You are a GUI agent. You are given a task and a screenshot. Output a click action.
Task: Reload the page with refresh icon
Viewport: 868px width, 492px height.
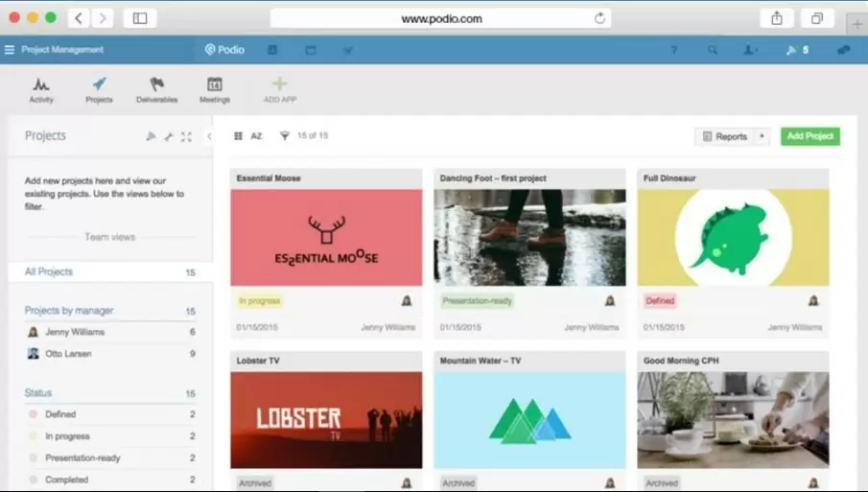pos(599,19)
